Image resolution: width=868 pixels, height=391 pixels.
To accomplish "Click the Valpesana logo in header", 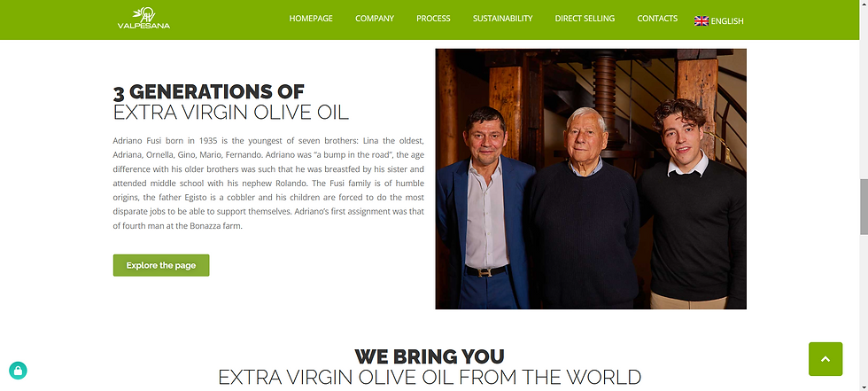I will [143, 19].
